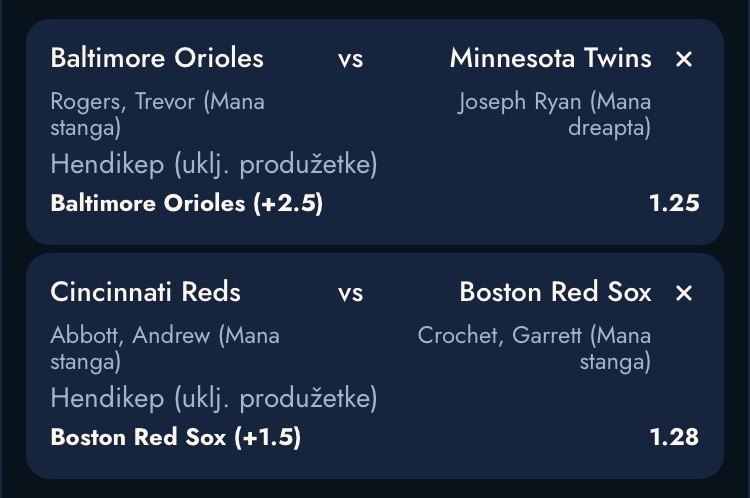This screenshot has height=498, width=750.
Task: Click the 1.25 odds value
Action: 674,203
